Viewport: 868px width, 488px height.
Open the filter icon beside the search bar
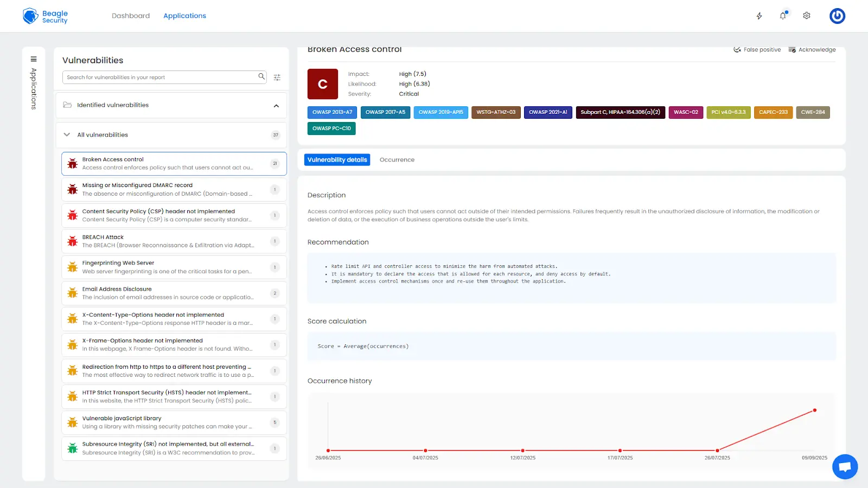(x=277, y=77)
